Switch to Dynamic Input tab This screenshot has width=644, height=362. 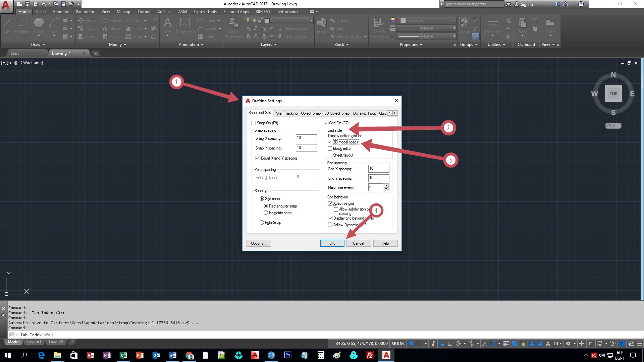pyautogui.click(x=364, y=113)
